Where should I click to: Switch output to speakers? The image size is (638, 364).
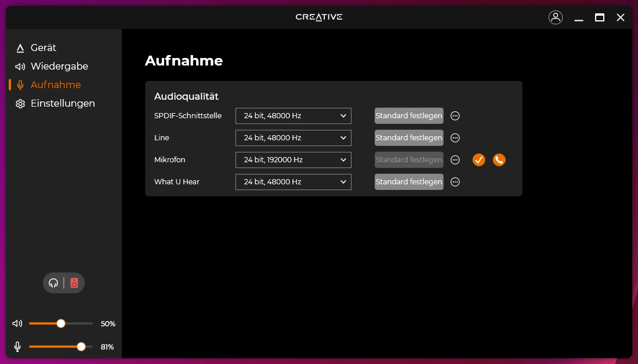[x=74, y=283]
